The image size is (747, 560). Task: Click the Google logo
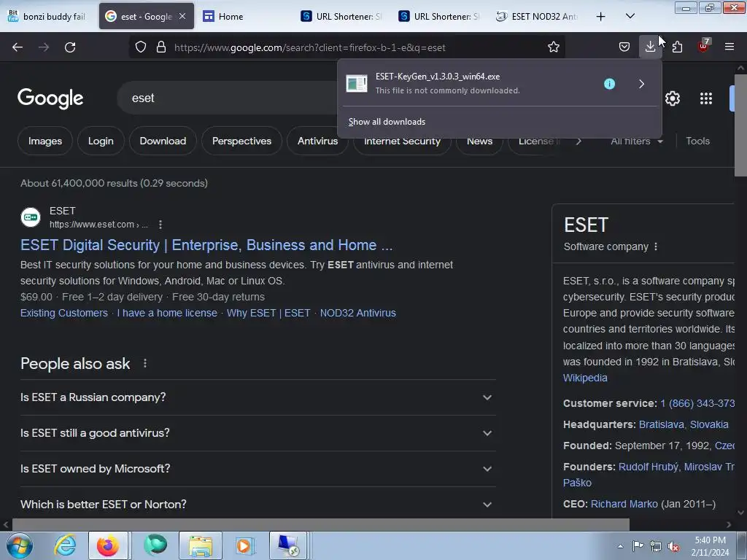click(50, 98)
